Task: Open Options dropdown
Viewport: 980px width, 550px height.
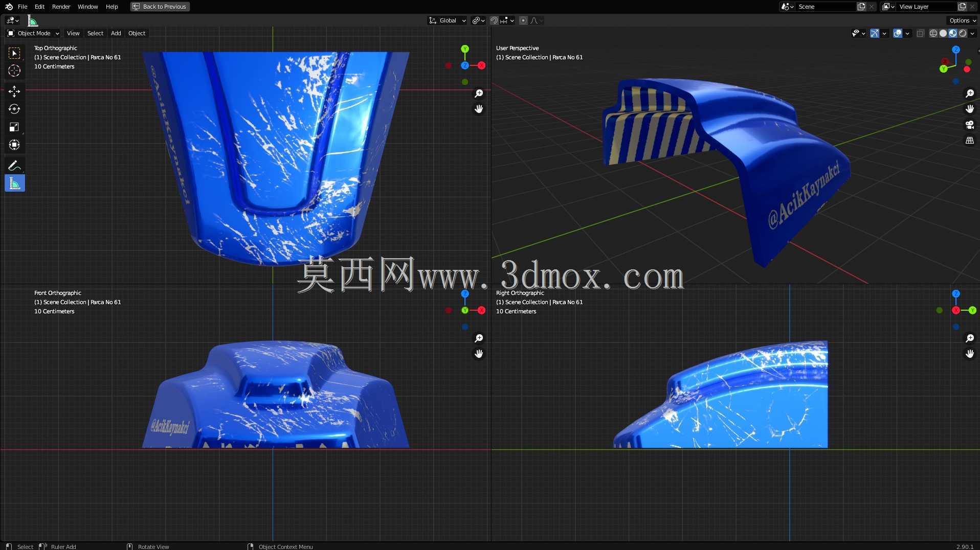Action: tap(963, 20)
